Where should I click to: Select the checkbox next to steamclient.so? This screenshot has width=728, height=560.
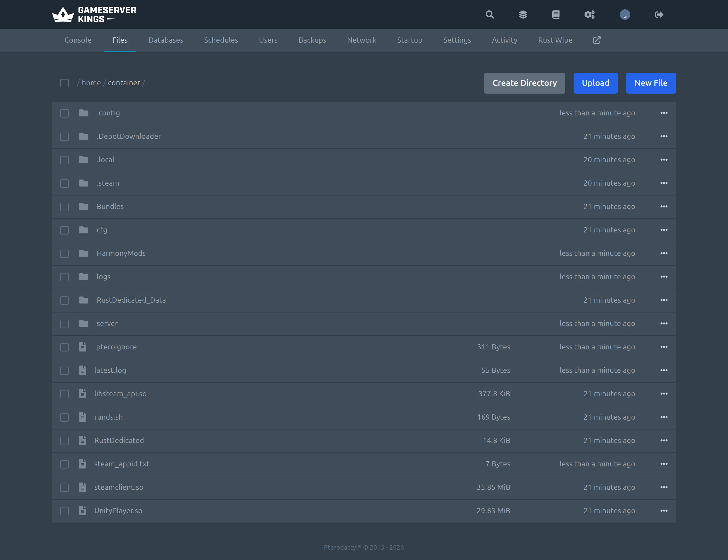64,487
